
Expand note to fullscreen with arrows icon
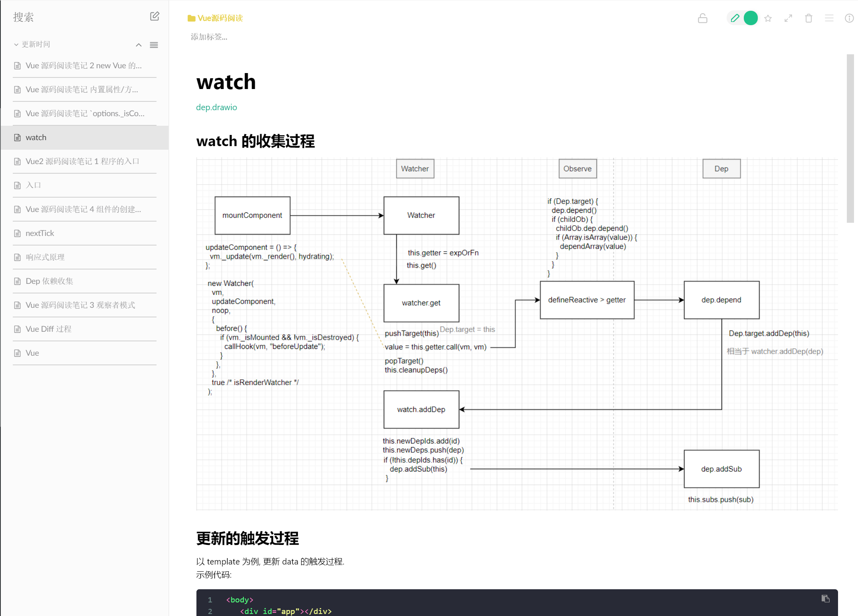[788, 18]
